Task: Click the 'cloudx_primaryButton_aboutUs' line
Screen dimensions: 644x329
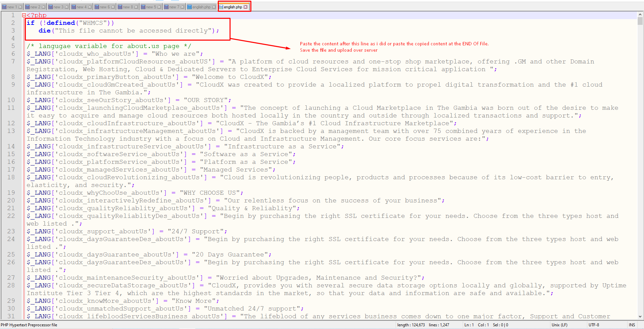Action: pyautogui.click(x=149, y=77)
